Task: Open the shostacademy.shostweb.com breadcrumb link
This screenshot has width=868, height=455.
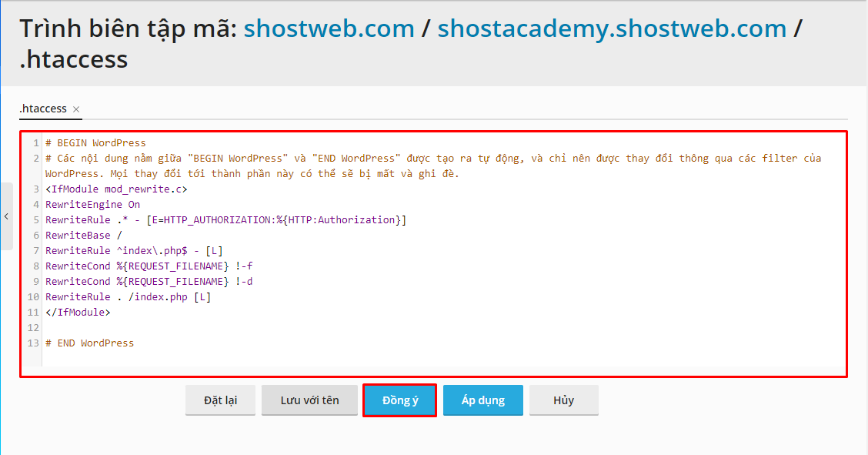Action: click(612, 28)
